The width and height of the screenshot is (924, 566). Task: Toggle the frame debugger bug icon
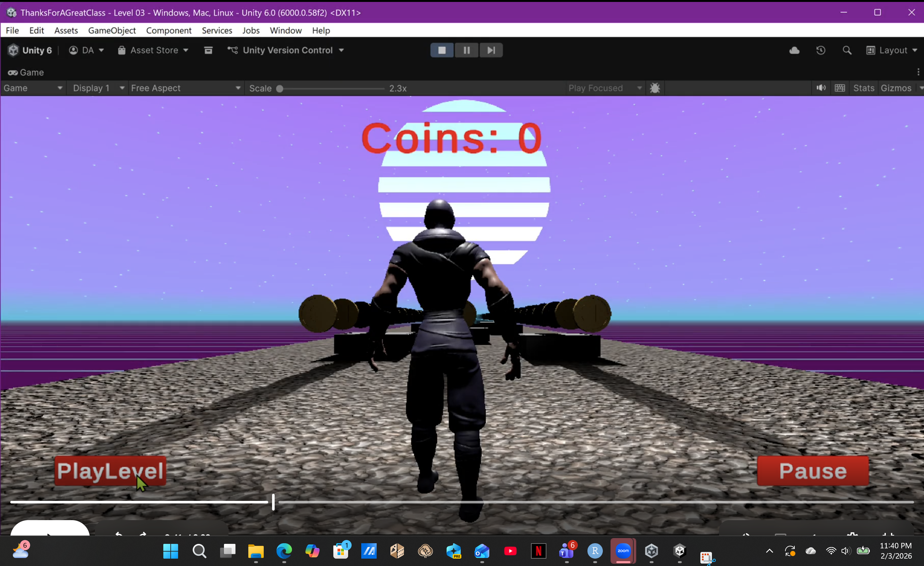point(655,88)
